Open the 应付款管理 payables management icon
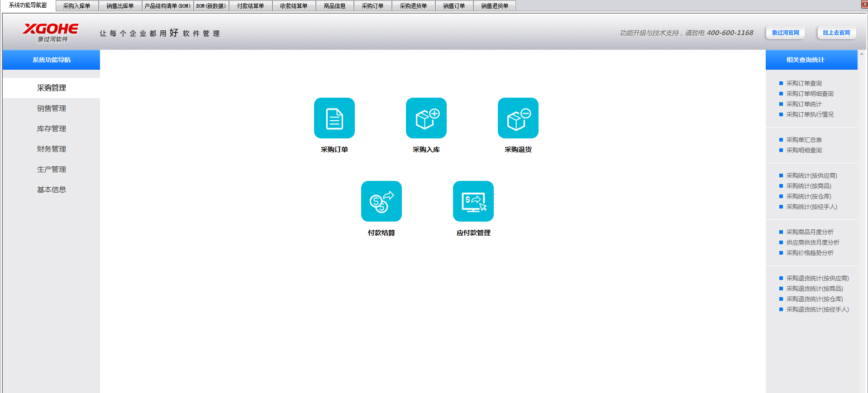This screenshot has width=868, height=393. [x=473, y=201]
